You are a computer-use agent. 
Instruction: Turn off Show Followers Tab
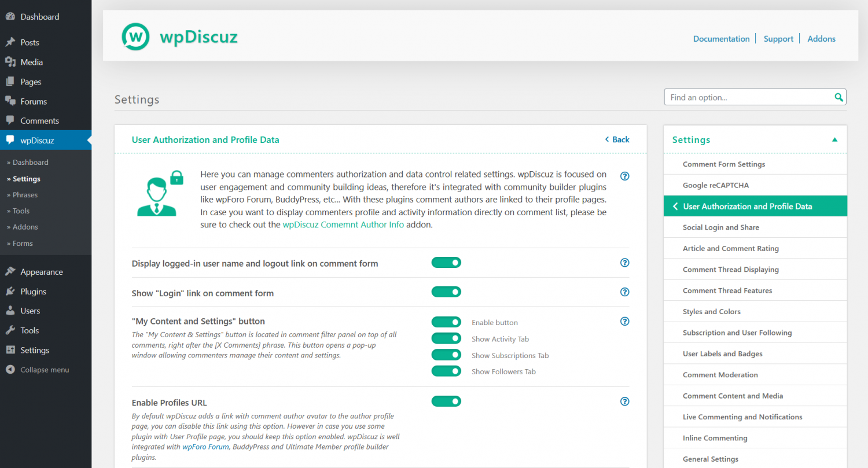tap(446, 371)
